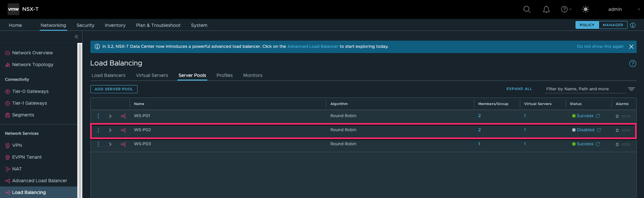This screenshot has width=644, height=198.
Task: Open the Inventory menu tab
Action: 115,25
